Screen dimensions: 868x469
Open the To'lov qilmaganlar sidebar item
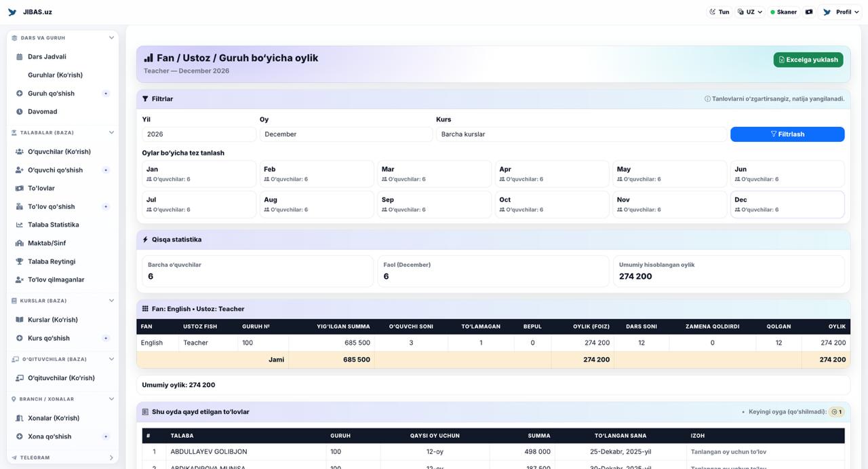(56, 280)
